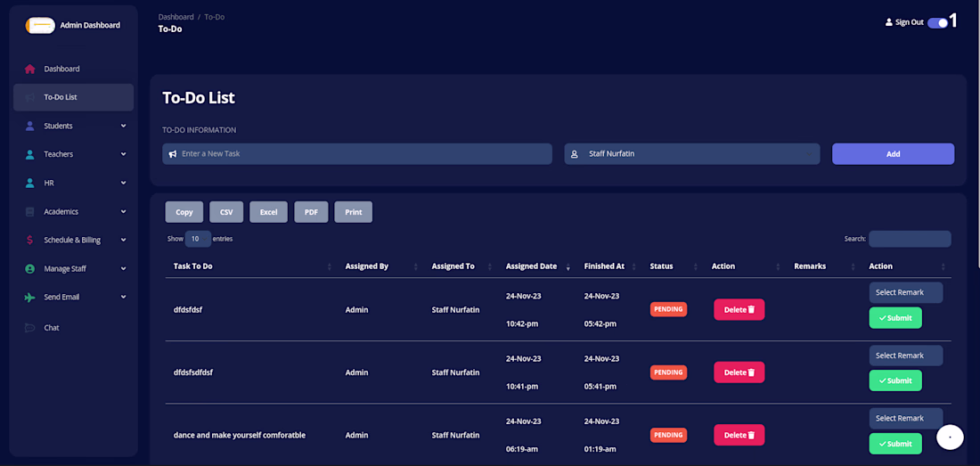Click the Send Email plane icon
Image resolution: width=980 pixels, height=466 pixels.
tap(29, 298)
